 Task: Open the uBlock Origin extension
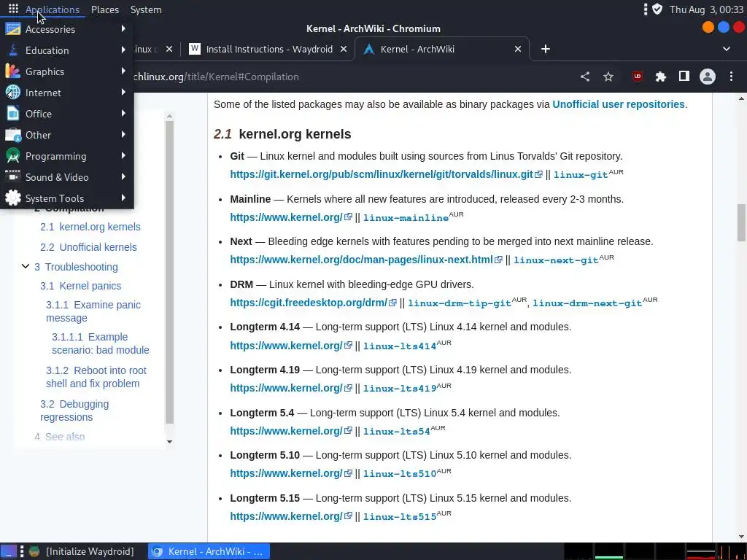(638, 77)
